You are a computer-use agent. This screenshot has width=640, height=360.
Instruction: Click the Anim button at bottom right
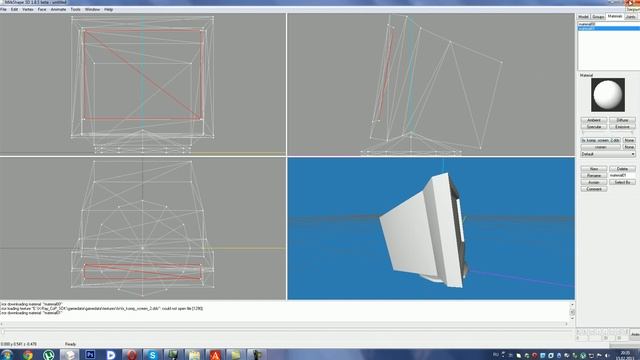click(x=635, y=334)
